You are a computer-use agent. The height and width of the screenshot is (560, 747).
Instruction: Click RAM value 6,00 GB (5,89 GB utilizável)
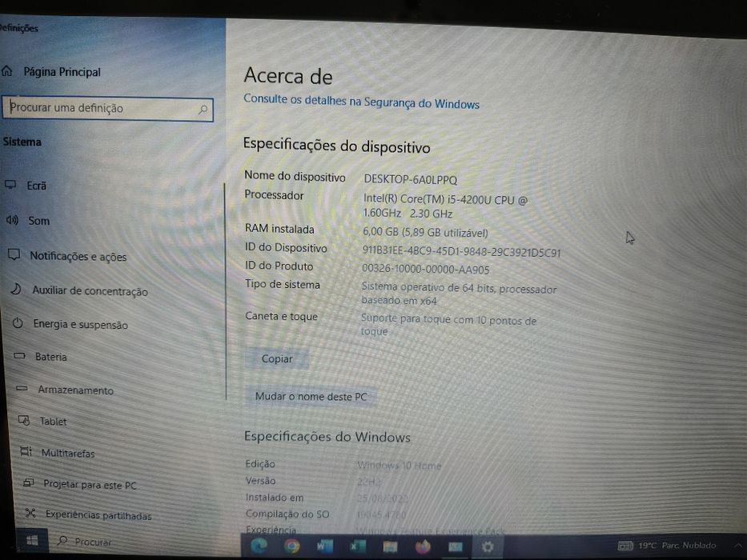click(x=425, y=232)
